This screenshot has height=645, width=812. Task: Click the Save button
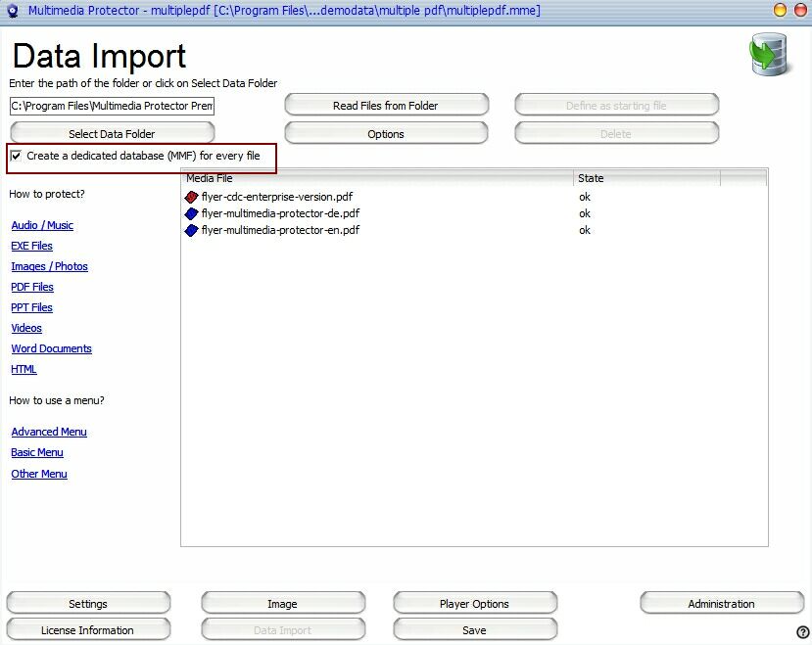475,630
